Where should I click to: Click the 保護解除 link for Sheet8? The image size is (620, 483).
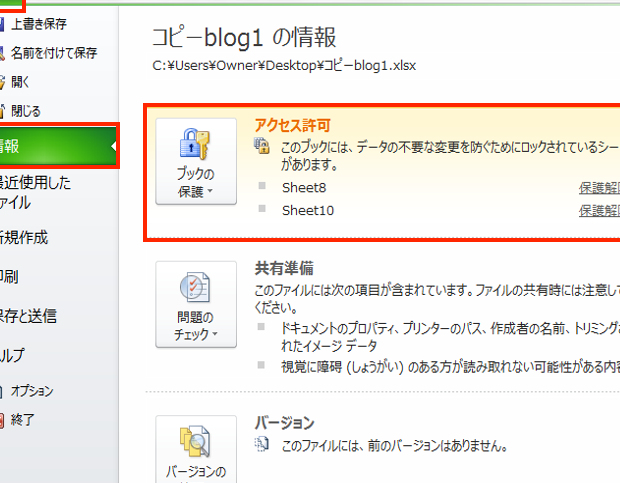598,188
